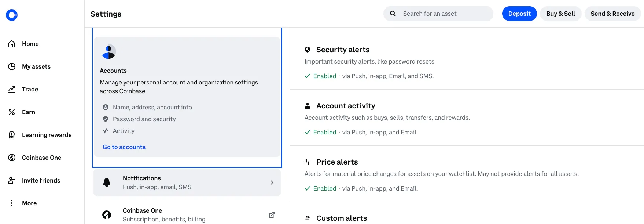
Task: Click the Deposit button
Action: 519,14
